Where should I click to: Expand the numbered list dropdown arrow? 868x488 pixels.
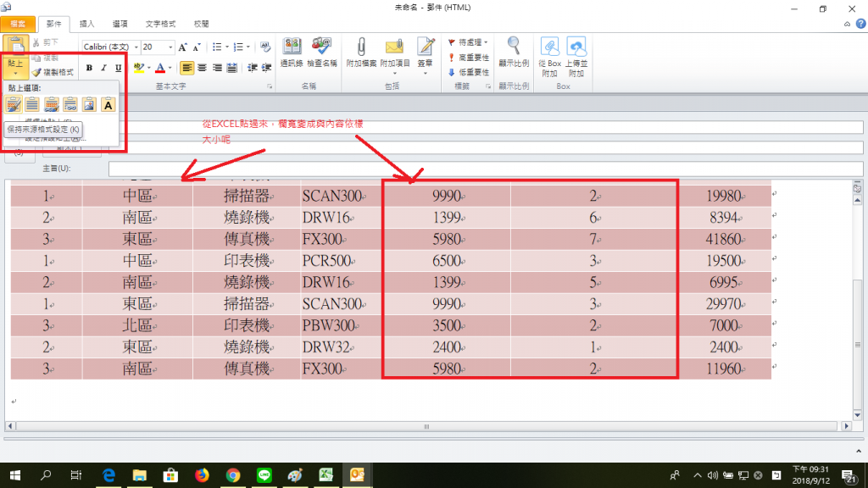(248, 47)
